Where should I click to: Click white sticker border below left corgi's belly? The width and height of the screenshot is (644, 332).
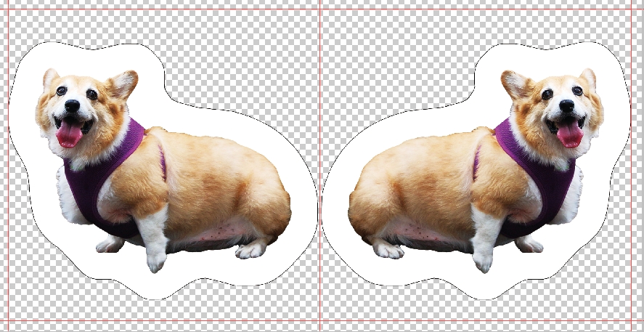(x=203, y=276)
